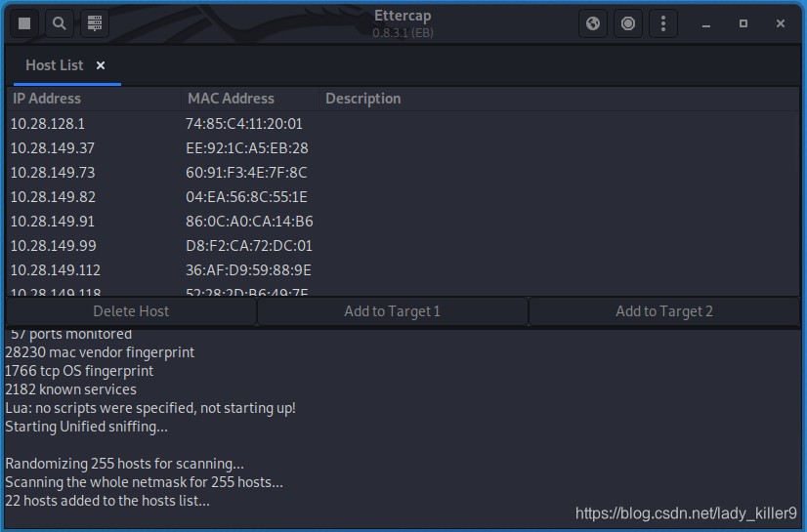Switch to the Host List tab
The image size is (807, 532).
pos(54,65)
